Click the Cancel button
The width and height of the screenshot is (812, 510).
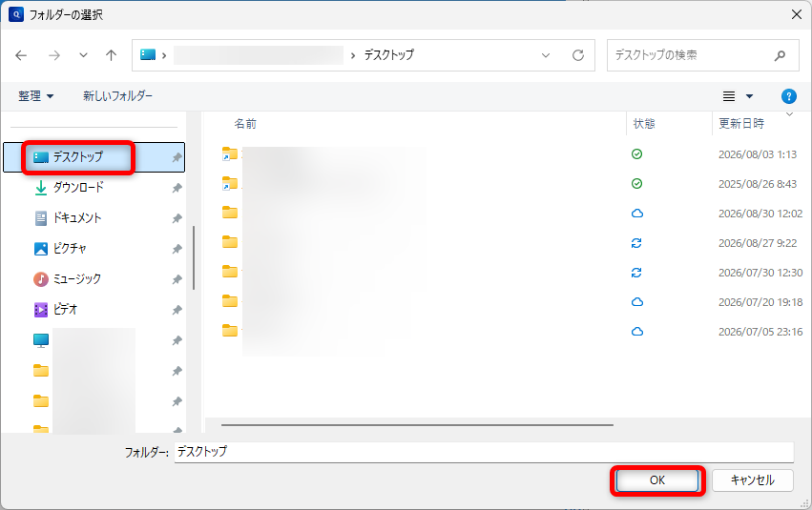[x=753, y=480]
